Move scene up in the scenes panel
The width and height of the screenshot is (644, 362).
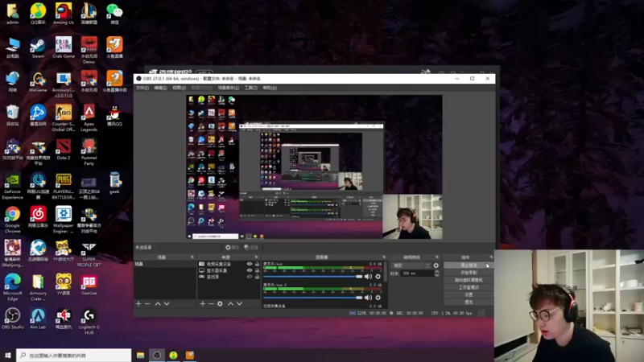[158, 304]
